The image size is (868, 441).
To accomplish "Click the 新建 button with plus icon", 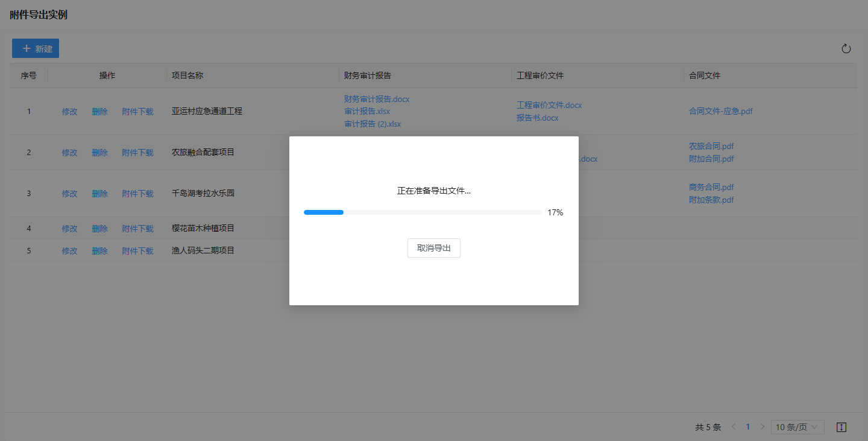I will (36, 48).
